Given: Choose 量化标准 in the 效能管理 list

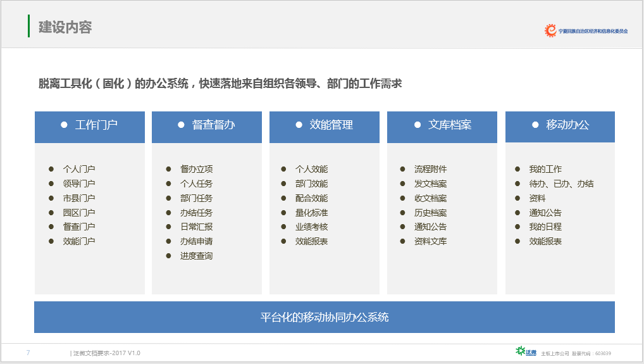Looking at the screenshot, I should pos(311,213).
